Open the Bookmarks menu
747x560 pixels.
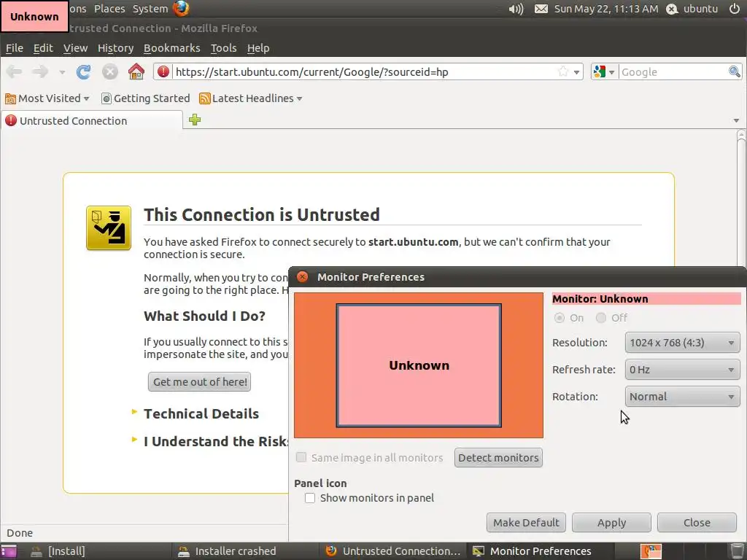171,48
